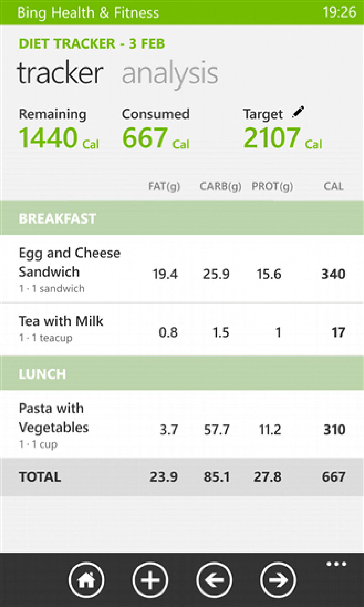Select the tracker tab

(x=60, y=73)
